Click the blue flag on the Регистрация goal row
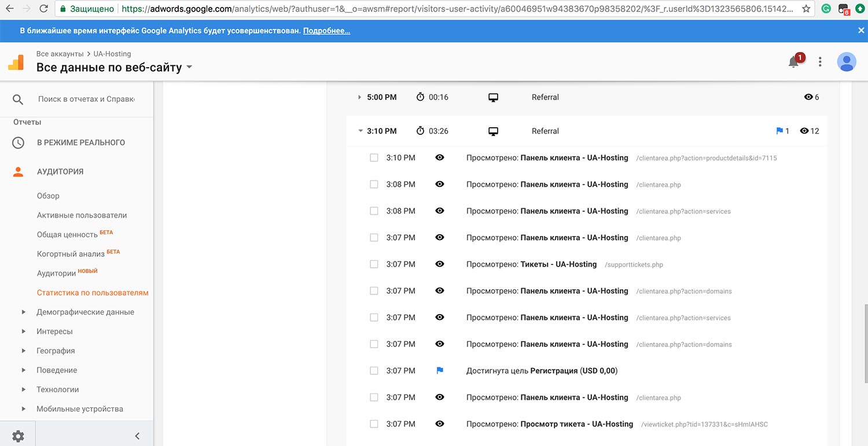 point(440,371)
